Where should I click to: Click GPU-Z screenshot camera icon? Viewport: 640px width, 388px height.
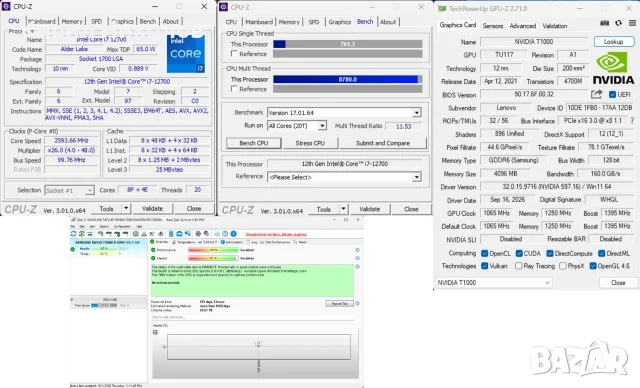click(604, 23)
